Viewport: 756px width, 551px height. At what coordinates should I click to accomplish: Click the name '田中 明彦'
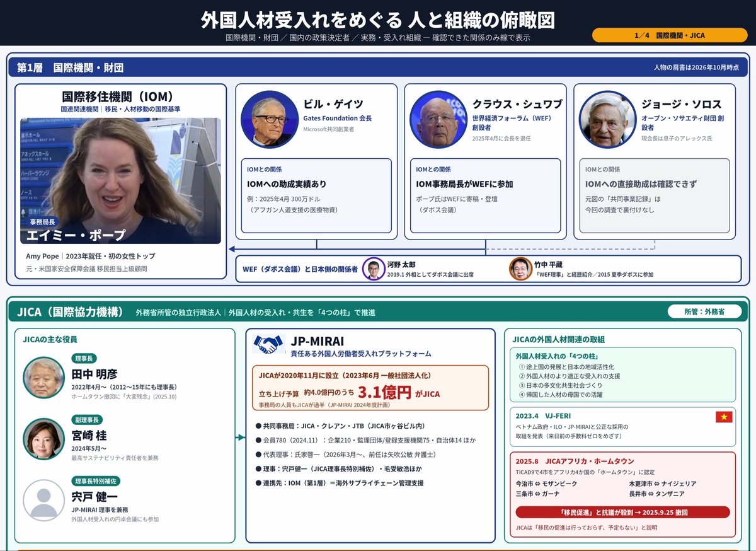[94, 374]
